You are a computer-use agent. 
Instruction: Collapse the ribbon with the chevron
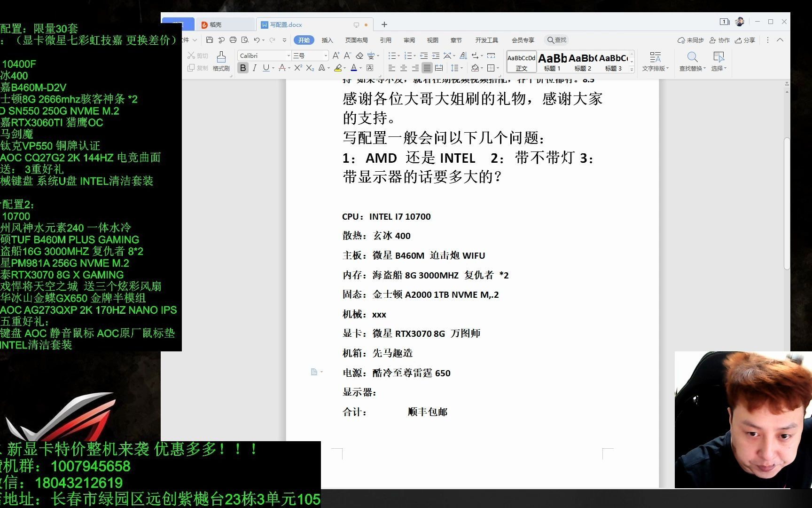(x=780, y=40)
